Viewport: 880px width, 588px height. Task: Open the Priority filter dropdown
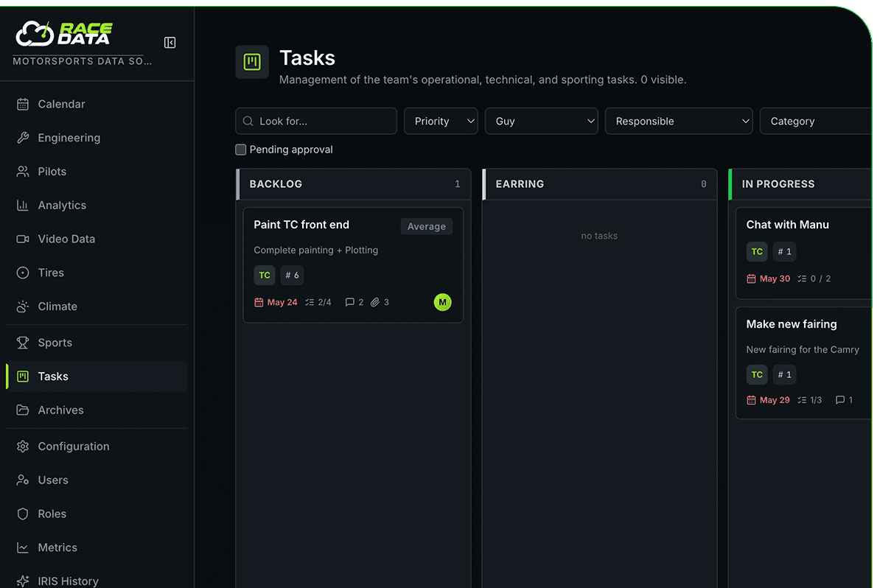click(x=441, y=121)
